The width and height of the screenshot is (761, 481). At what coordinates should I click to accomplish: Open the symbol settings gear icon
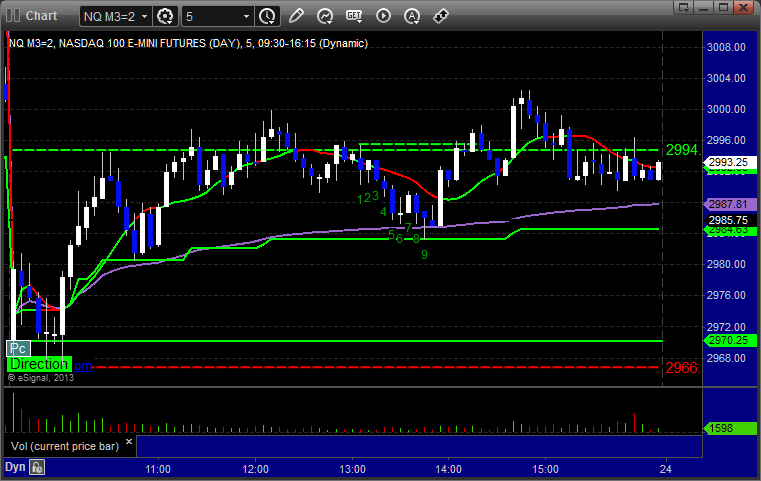point(166,16)
